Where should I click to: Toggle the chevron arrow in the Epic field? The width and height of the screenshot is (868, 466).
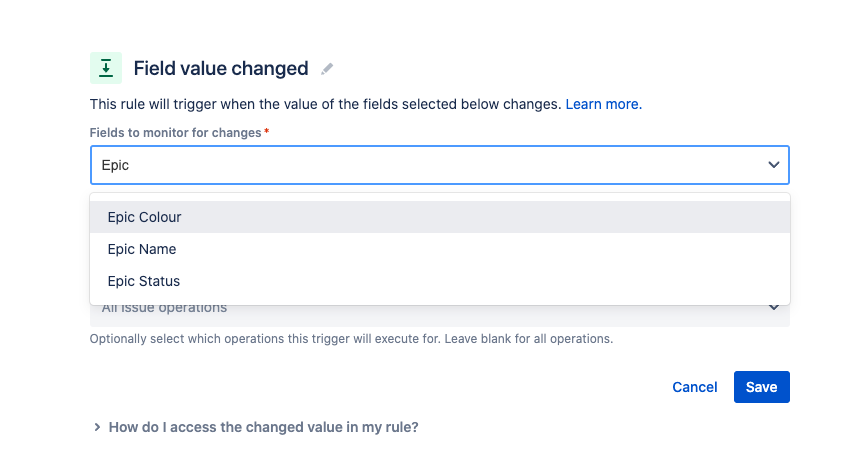[x=773, y=165]
